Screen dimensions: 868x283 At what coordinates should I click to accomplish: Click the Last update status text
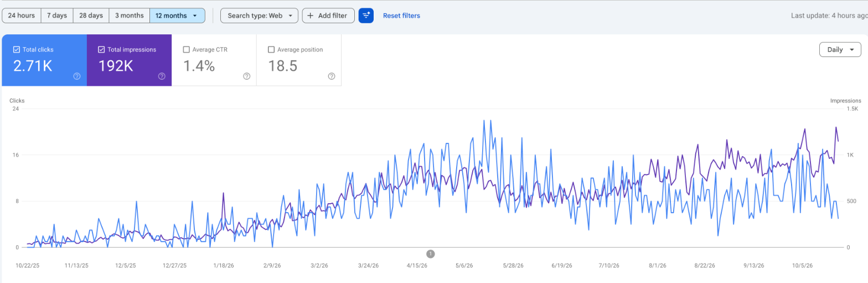(829, 16)
